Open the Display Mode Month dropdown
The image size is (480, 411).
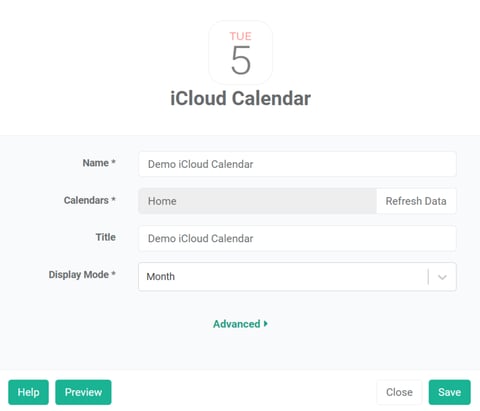pyautogui.click(x=297, y=277)
